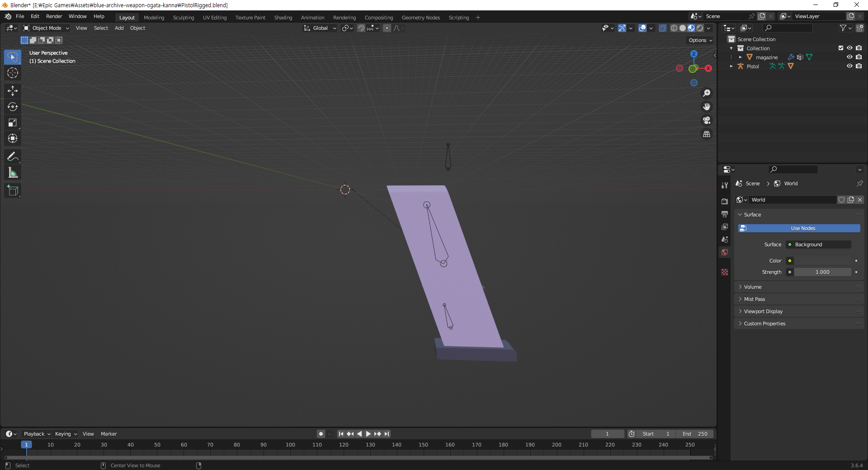This screenshot has width=868, height=470.
Task: Open the View Layer properties tab
Action: coord(725,226)
